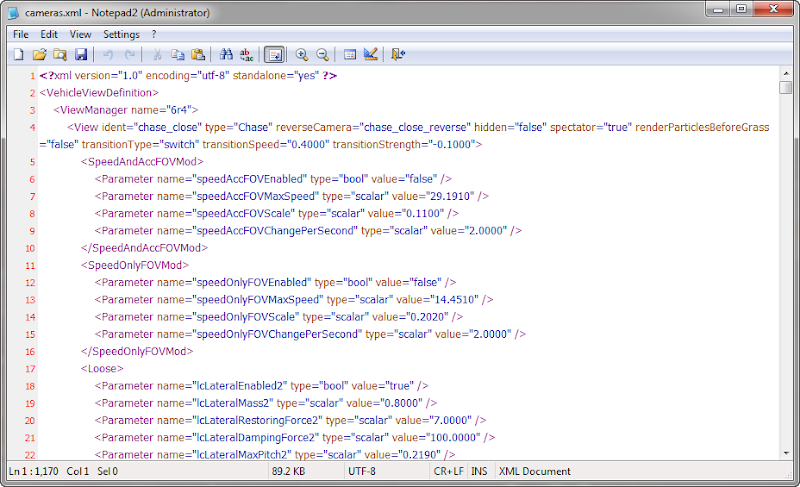
Task: Click the speedAccFOVScale parameter line
Action: click(277, 214)
